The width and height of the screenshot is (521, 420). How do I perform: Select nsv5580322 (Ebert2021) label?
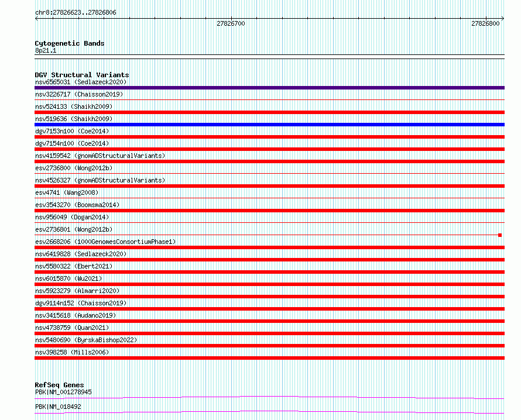click(x=74, y=266)
